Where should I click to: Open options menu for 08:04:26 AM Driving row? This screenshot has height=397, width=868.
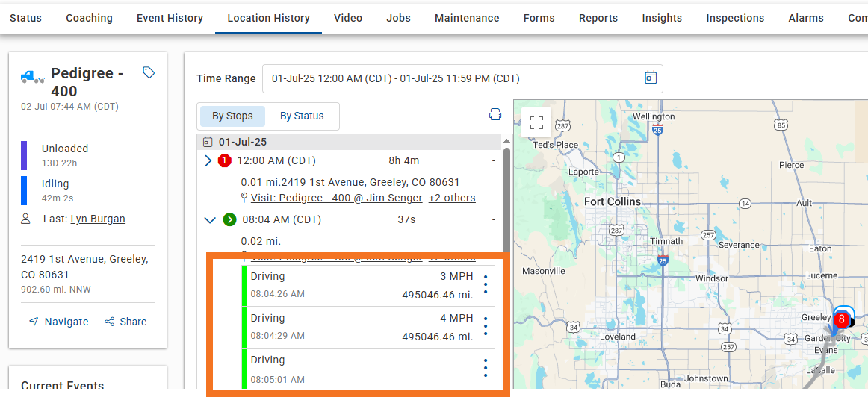click(486, 284)
